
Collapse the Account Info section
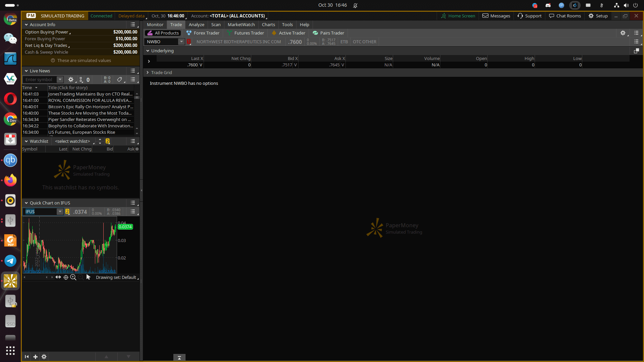(26, 25)
